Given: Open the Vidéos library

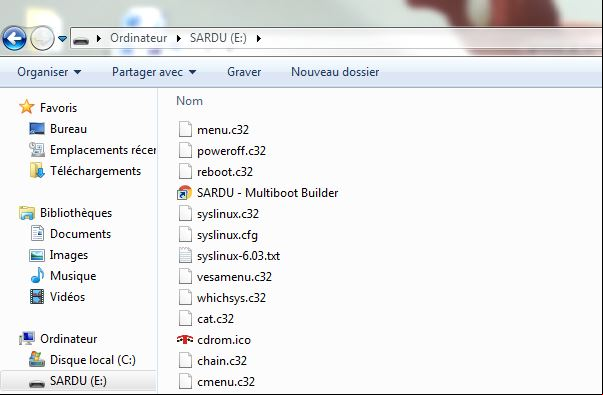Looking at the screenshot, I should [x=67, y=297].
